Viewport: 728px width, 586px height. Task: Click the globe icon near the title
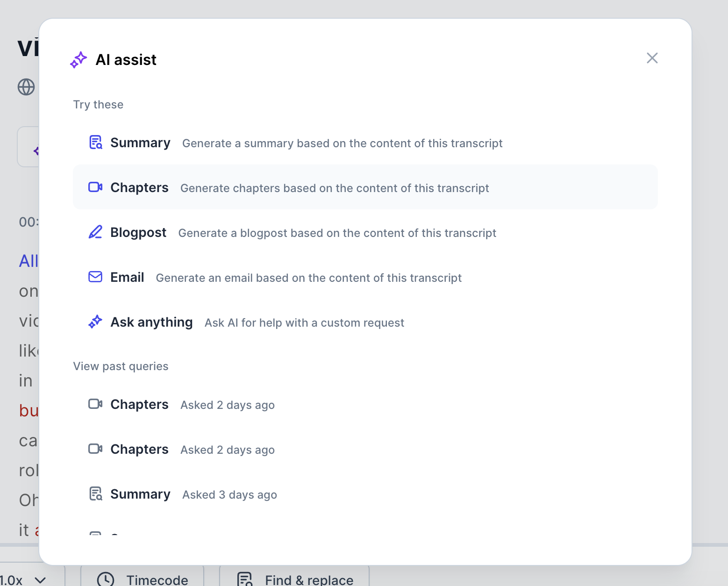(26, 87)
